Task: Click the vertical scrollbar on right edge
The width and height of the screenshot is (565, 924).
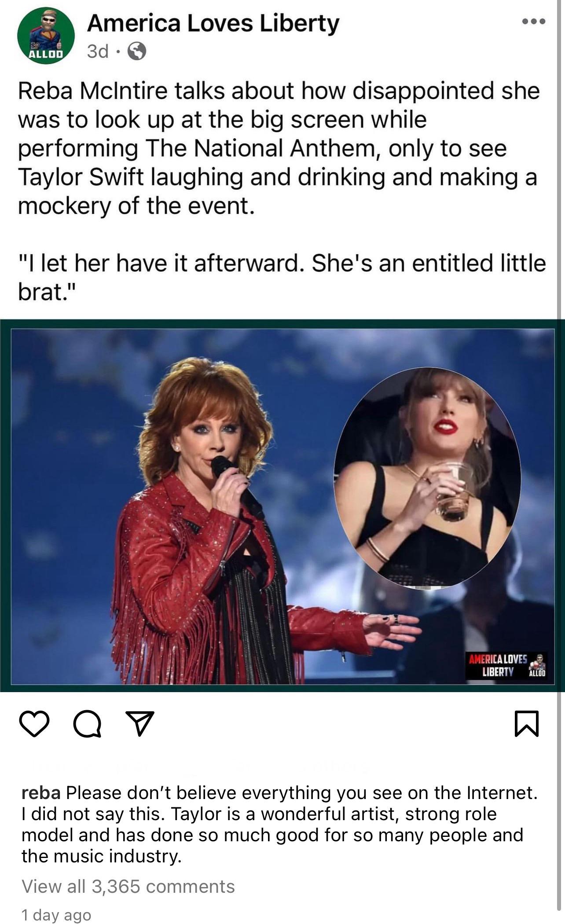Action: tap(561, 462)
